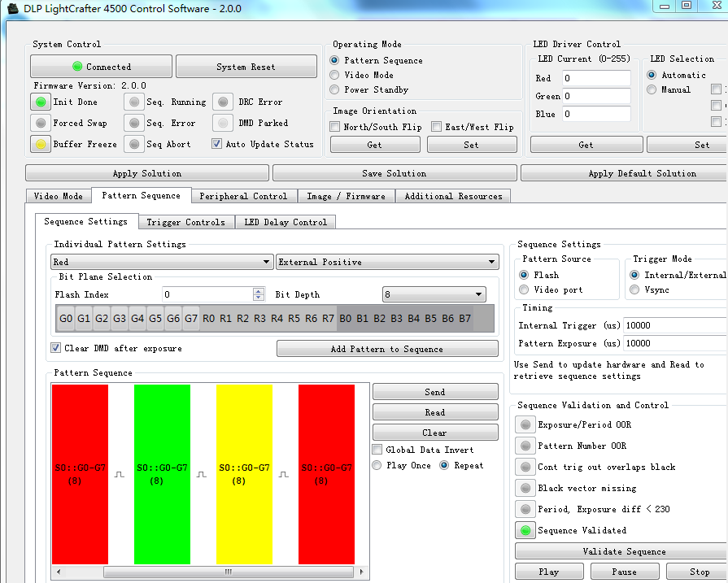Uncheck Clear DMD after exposure
Viewport: 728px width, 583px height.
tap(55, 348)
